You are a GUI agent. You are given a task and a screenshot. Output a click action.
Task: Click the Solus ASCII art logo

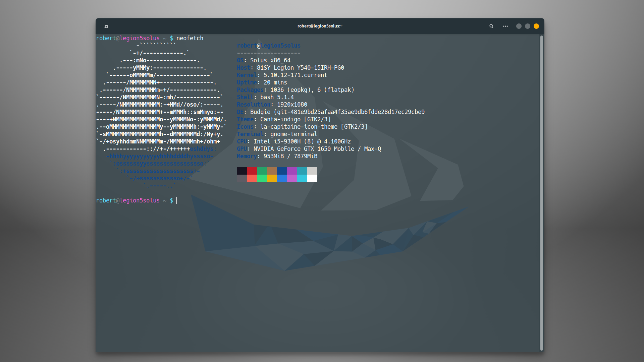point(161,116)
